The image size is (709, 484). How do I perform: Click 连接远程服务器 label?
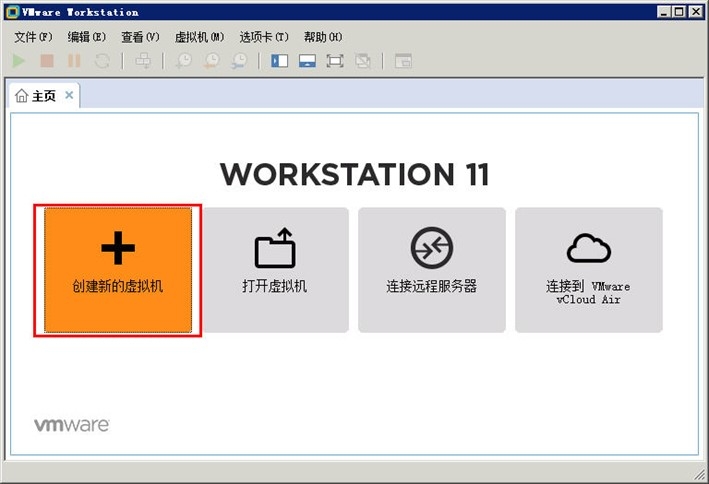(432, 286)
